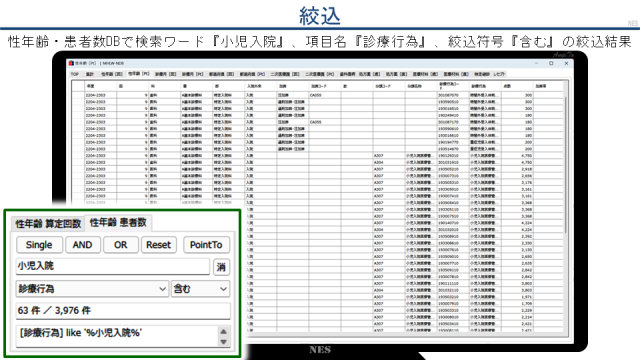
Task: Open the 集計 tab
Action: 90,74
